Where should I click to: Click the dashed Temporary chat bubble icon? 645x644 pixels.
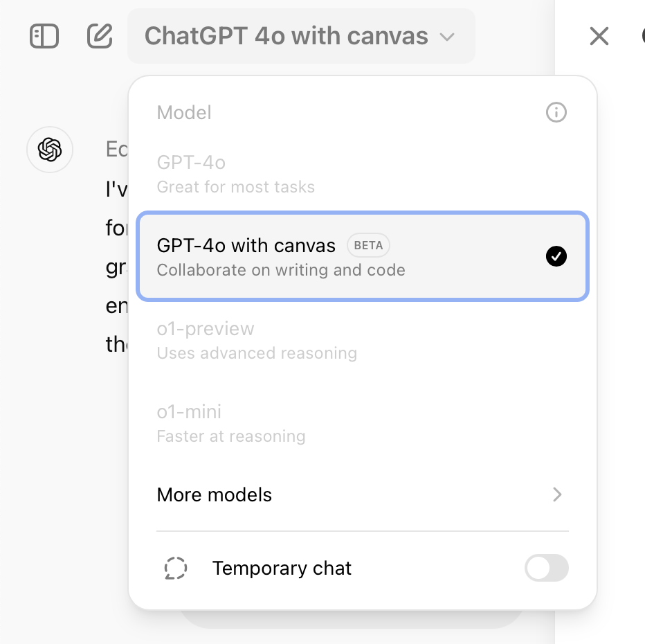click(176, 569)
